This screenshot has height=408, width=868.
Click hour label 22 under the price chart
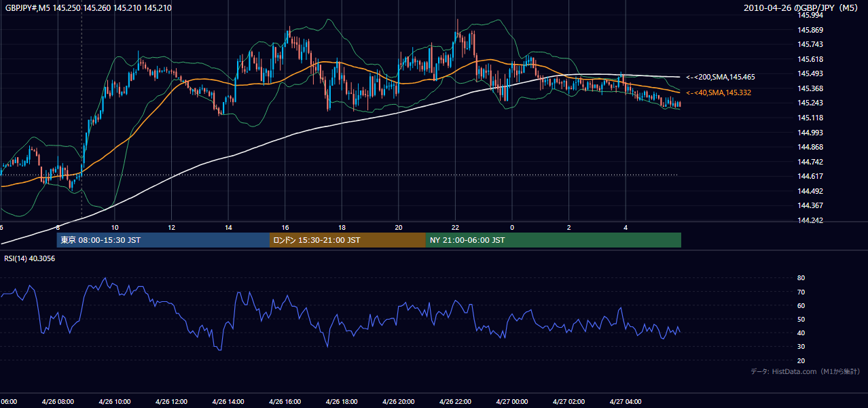(x=455, y=228)
